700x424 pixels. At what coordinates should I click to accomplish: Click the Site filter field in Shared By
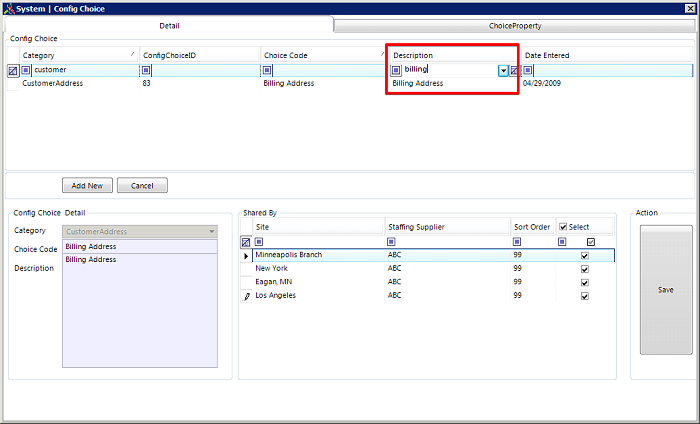324,241
